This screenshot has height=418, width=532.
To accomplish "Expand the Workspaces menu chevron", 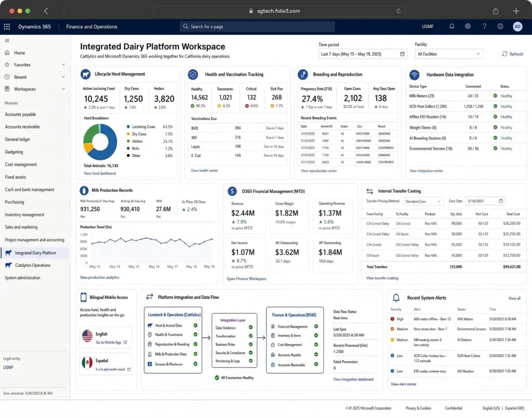I will pyautogui.click(x=63, y=89).
